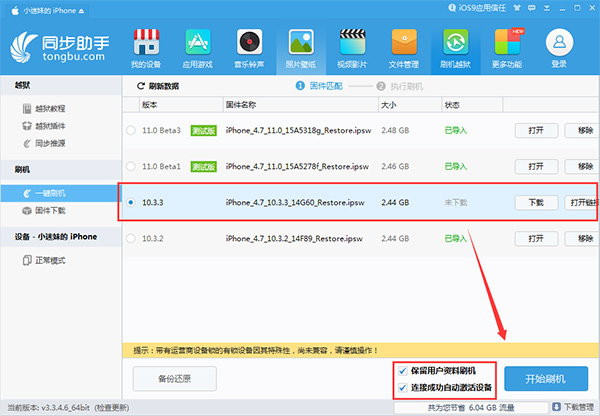
Task: Toggle the 保留用户资料刷机 checkbox
Action: (x=403, y=371)
